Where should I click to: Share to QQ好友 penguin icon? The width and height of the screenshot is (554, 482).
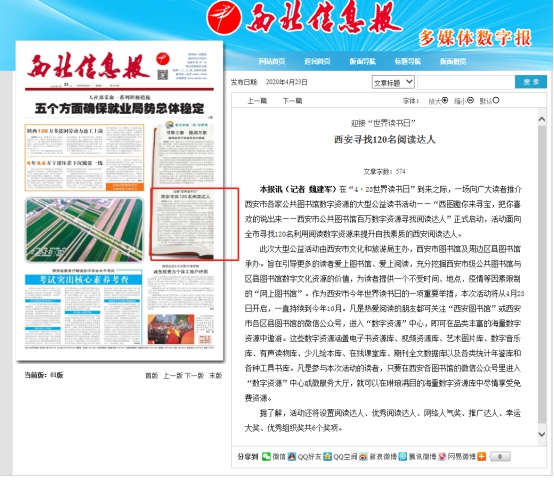pyautogui.click(x=292, y=457)
